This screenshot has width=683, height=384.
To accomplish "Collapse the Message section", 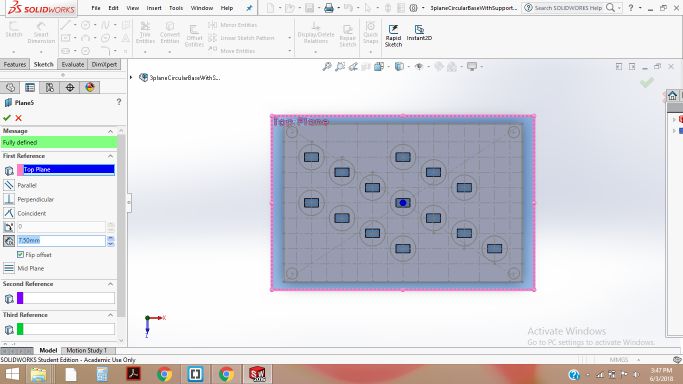I will tap(110, 131).
